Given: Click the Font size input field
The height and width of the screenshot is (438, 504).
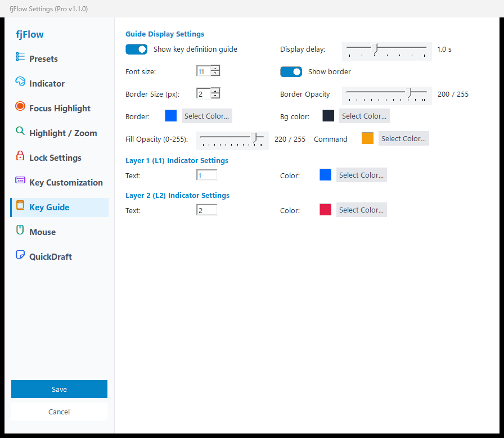Looking at the screenshot, I should tap(204, 71).
